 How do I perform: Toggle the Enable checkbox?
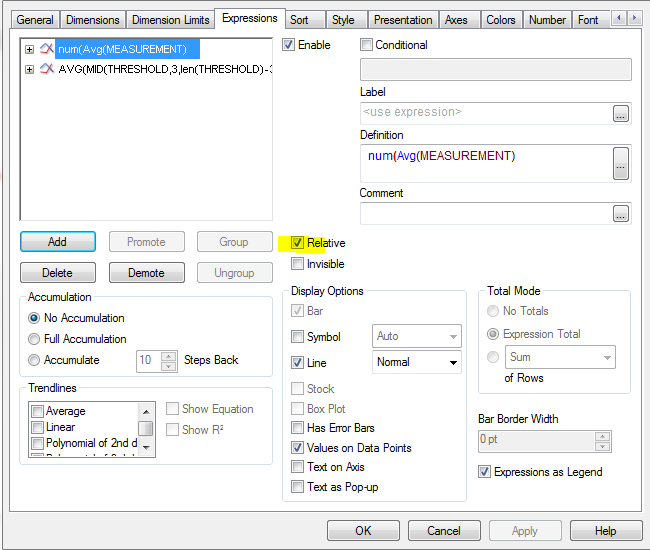[x=289, y=45]
